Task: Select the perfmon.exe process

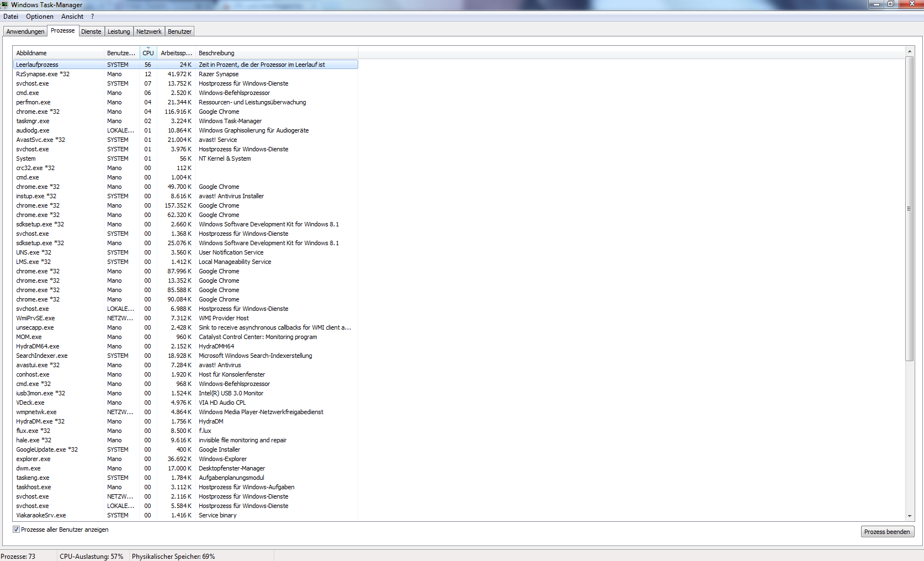Action: coord(185,102)
